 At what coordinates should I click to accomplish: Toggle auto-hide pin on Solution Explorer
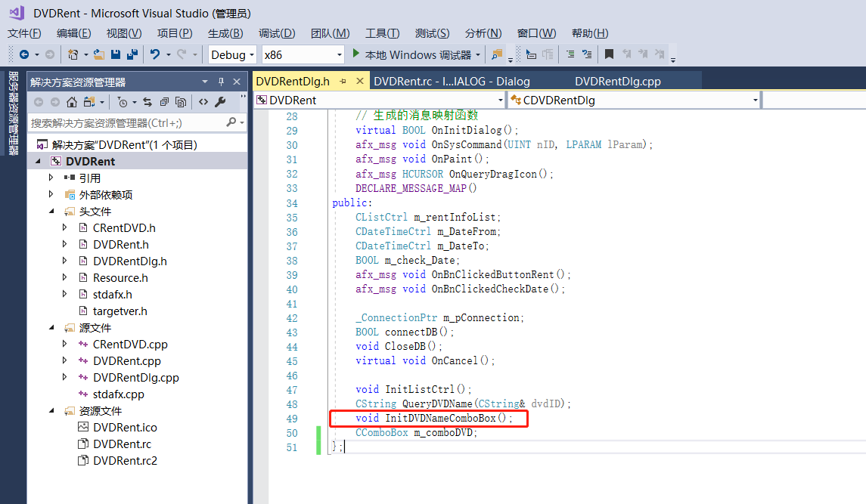[x=221, y=82]
